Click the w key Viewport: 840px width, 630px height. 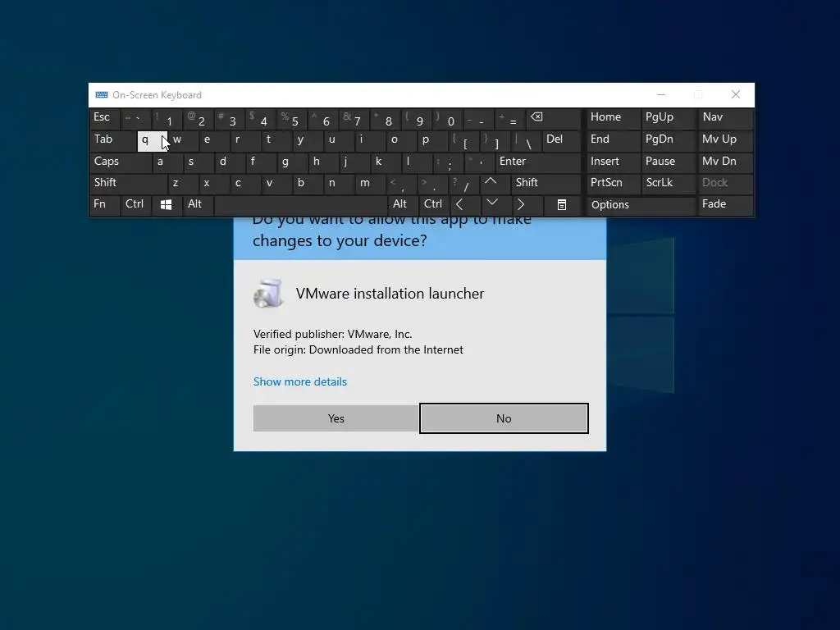click(x=183, y=140)
